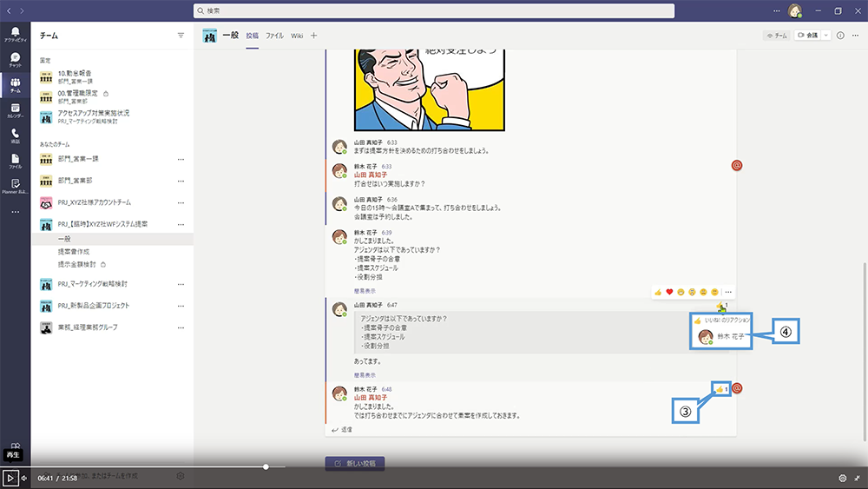Open channel info icon

point(840,36)
